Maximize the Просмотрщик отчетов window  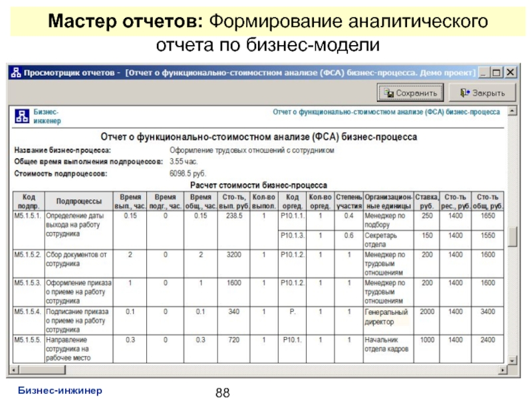[x=497, y=72]
